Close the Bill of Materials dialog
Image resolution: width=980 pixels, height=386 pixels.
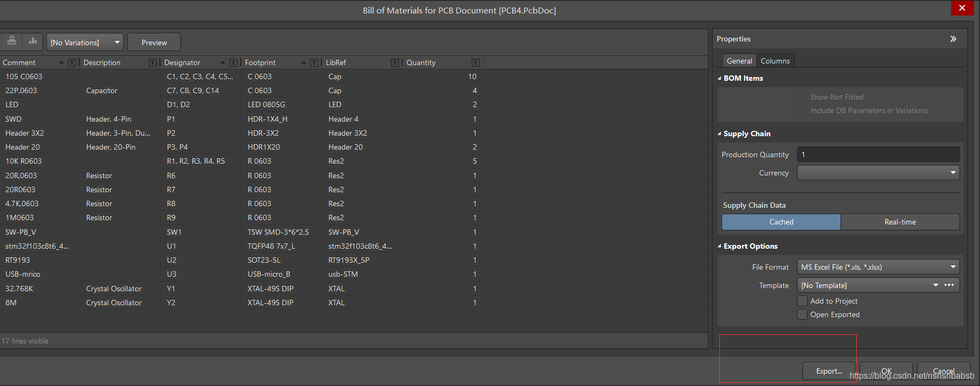click(962, 8)
